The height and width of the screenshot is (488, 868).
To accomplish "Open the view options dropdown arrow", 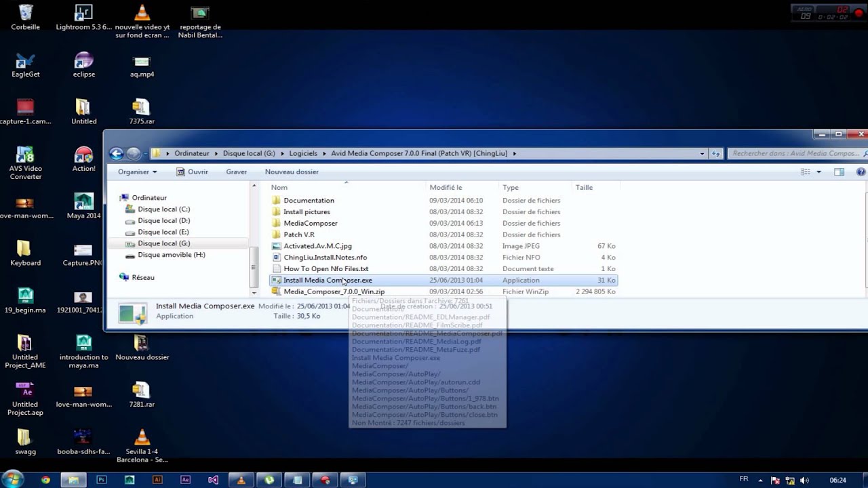I will click(x=818, y=172).
